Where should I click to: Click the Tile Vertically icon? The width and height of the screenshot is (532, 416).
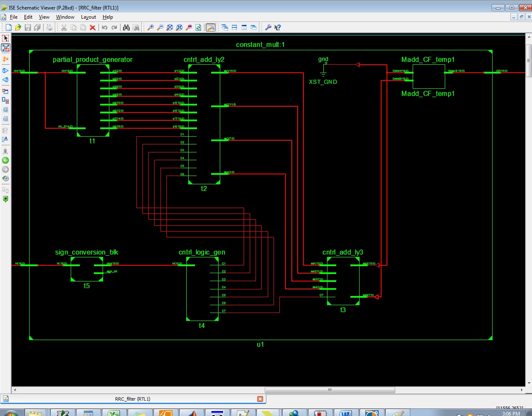244,27
